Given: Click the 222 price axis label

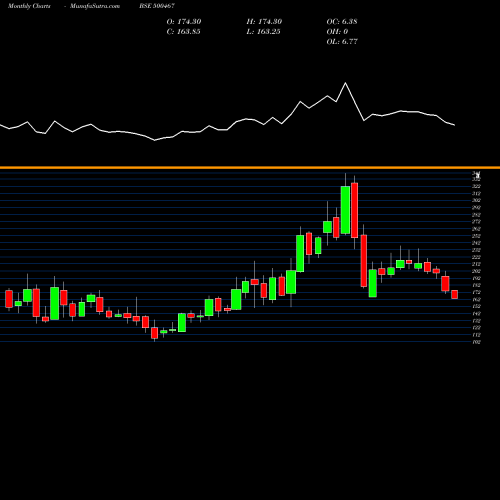Looking at the screenshot, I should click(x=476, y=257).
